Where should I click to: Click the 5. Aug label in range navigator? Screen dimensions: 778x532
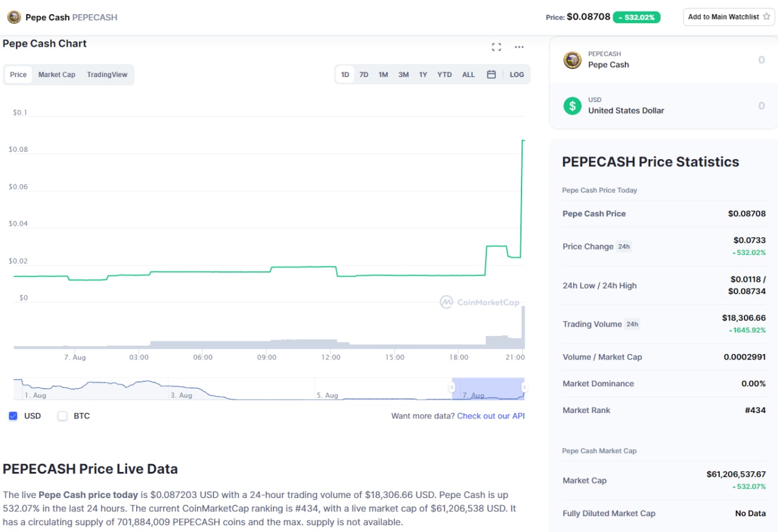[327, 395]
